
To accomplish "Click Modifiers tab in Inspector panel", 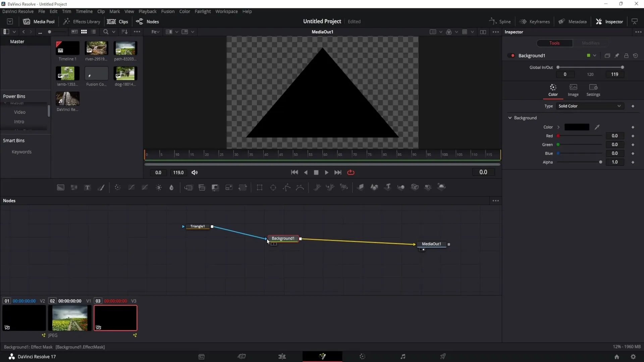I will pyautogui.click(x=591, y=43).
